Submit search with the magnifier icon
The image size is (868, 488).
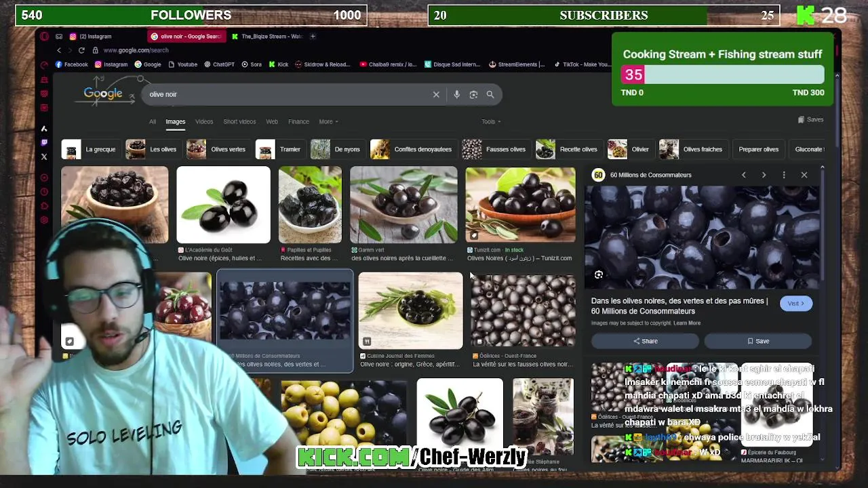click(490, 95)
